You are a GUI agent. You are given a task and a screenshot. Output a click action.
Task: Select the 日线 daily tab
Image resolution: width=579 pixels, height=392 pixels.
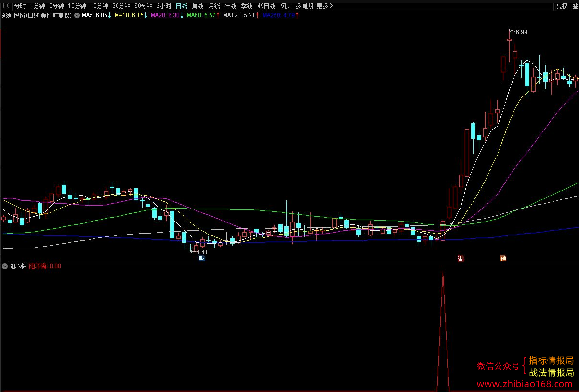click(x=181, y=6)
